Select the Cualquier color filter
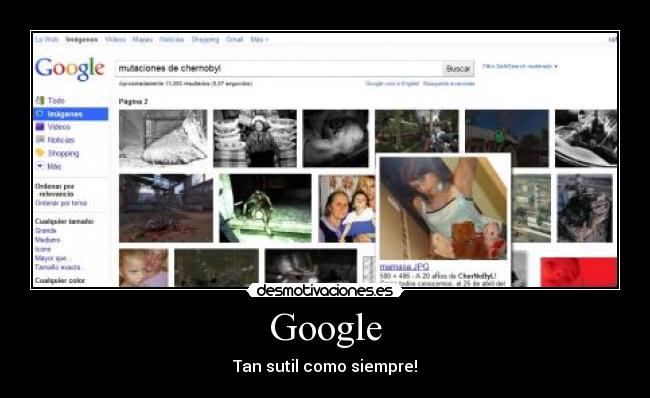 pyautogui.click(x=60, y=281)
